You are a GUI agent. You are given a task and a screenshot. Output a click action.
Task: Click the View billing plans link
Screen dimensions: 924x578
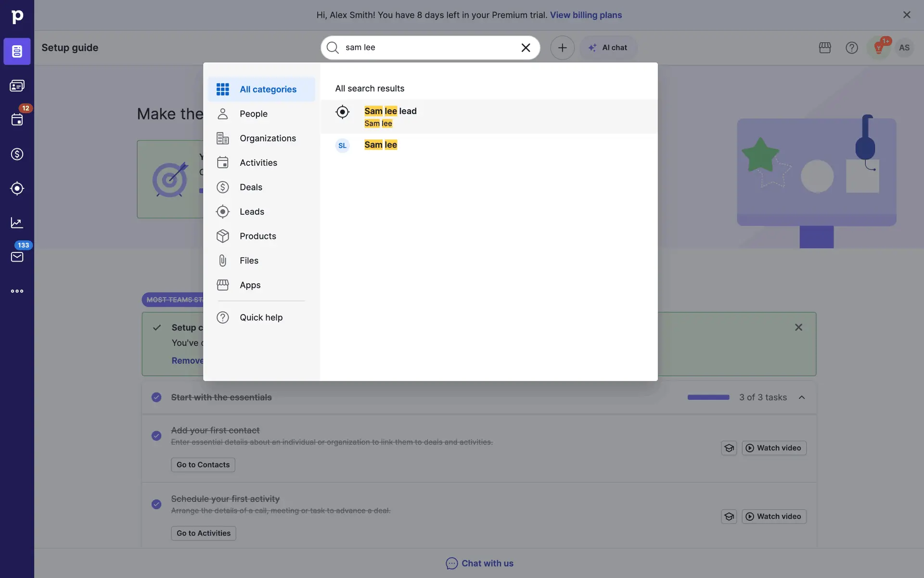586,15
